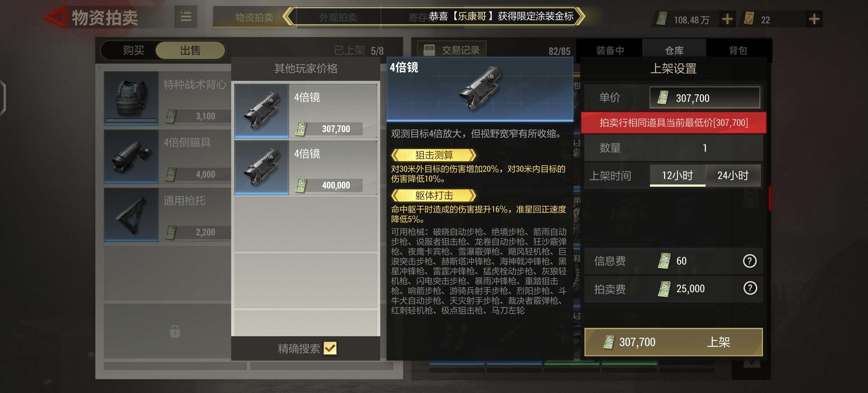Image resolution: width=868 pixels, height=393 pixels.
Task: Tap the locked slot padlock icon
Action: (x=175, y=332)
